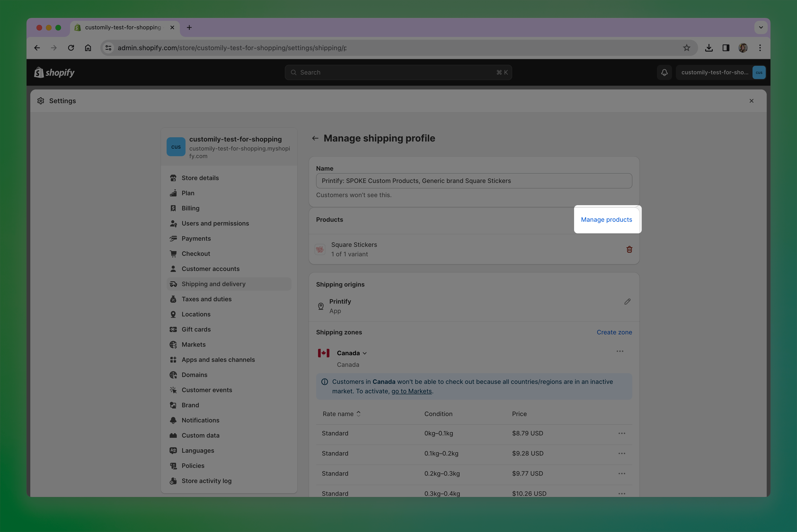797x532 pixels.
Task: Open Notifications settings
Action: click(x=229, y=420)
